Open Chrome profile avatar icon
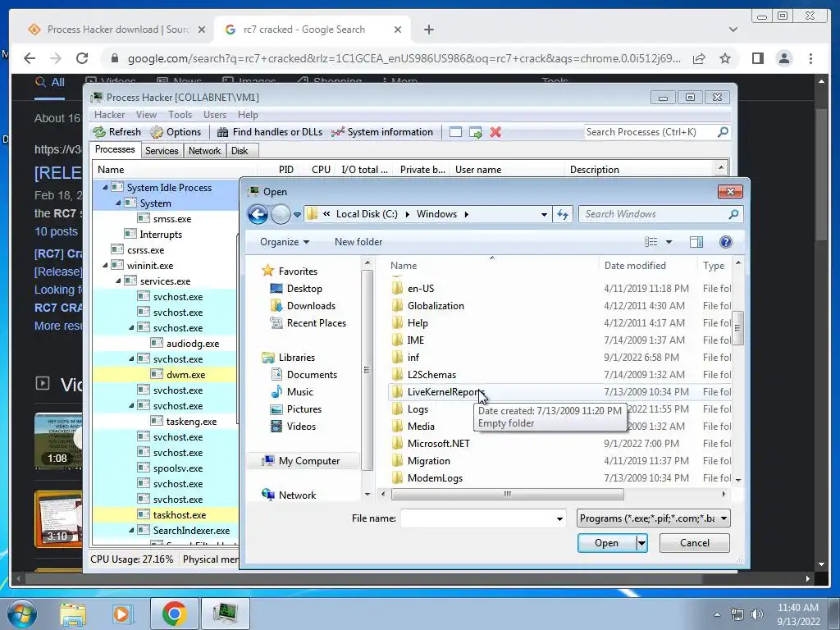Image resolution: width=840 pixels, height=630 pixels. [783, 58]
